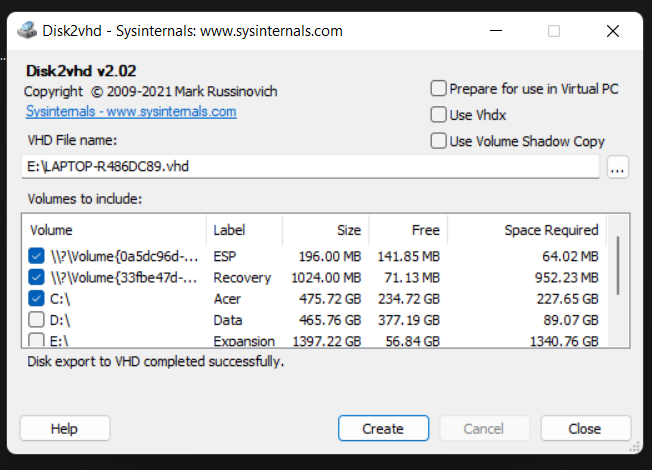Include the D:\ Data volume
The image size is (652, 470).
(36, 320)
